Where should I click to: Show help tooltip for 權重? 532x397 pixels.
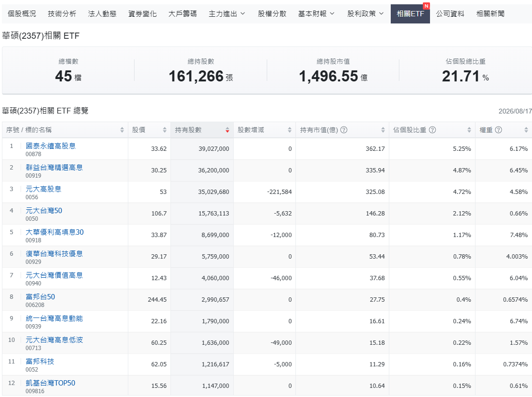pos(498,130)
